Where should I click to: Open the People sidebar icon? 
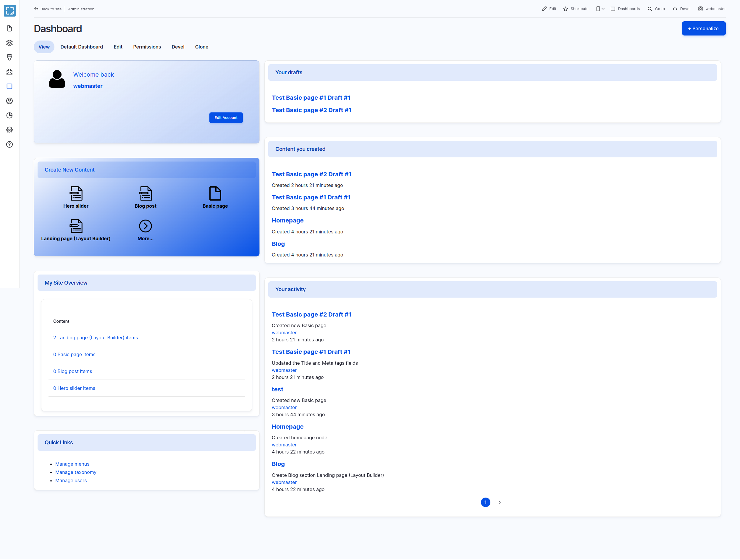pos(9,101)
